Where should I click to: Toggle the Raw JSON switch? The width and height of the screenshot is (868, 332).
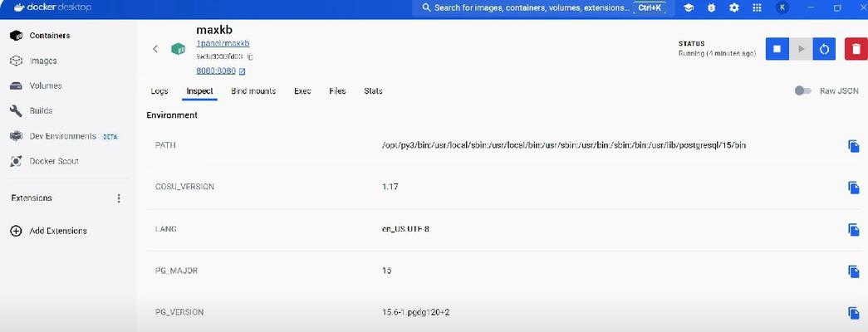802,90
